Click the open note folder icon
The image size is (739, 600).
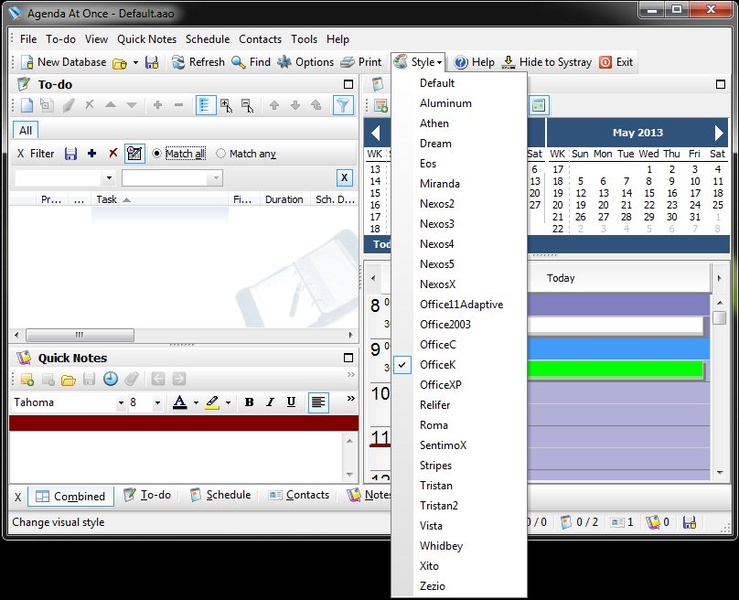68,379
